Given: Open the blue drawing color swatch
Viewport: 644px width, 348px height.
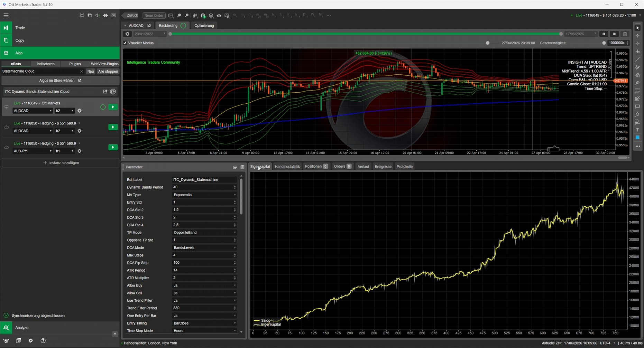Looking at the screenshot, I should (637, 138).
